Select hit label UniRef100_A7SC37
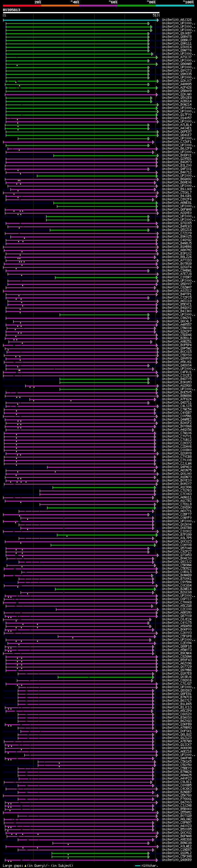This screenshot has width=197, height=868. point(177,57)
